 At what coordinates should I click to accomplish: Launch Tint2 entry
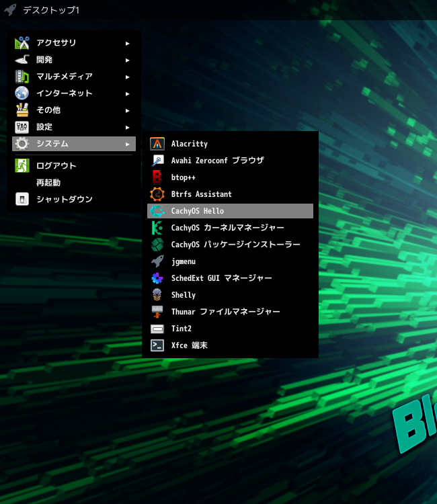pyautogui.click(x=230, y=329)
